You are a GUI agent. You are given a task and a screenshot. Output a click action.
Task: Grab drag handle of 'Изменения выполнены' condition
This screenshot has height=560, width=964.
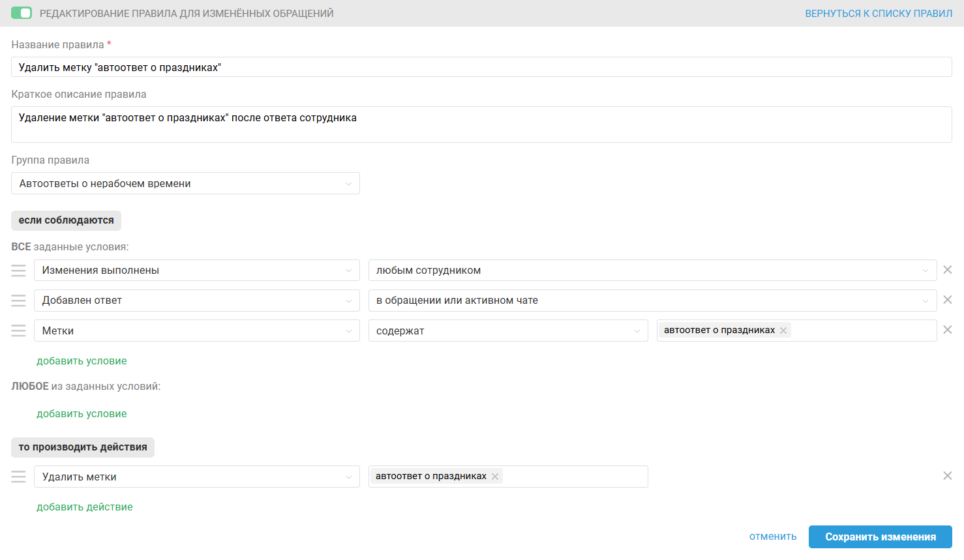[18, 270]
